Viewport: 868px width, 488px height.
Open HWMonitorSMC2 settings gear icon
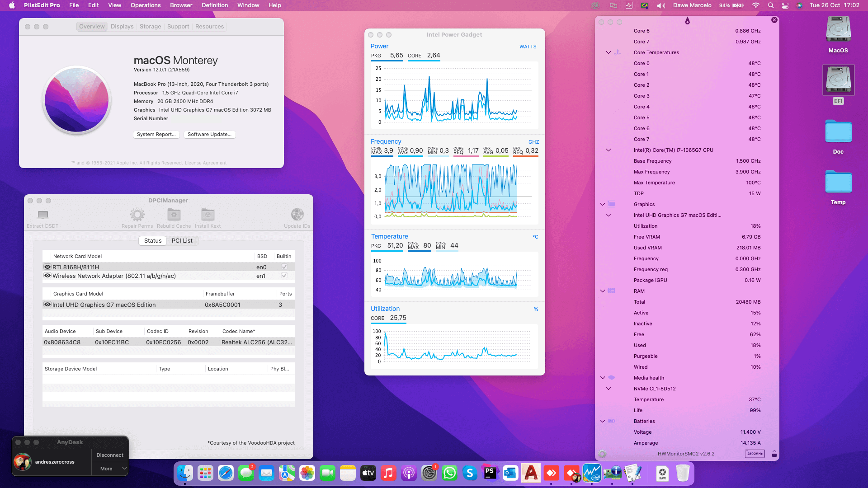click(x=602, y=454)
